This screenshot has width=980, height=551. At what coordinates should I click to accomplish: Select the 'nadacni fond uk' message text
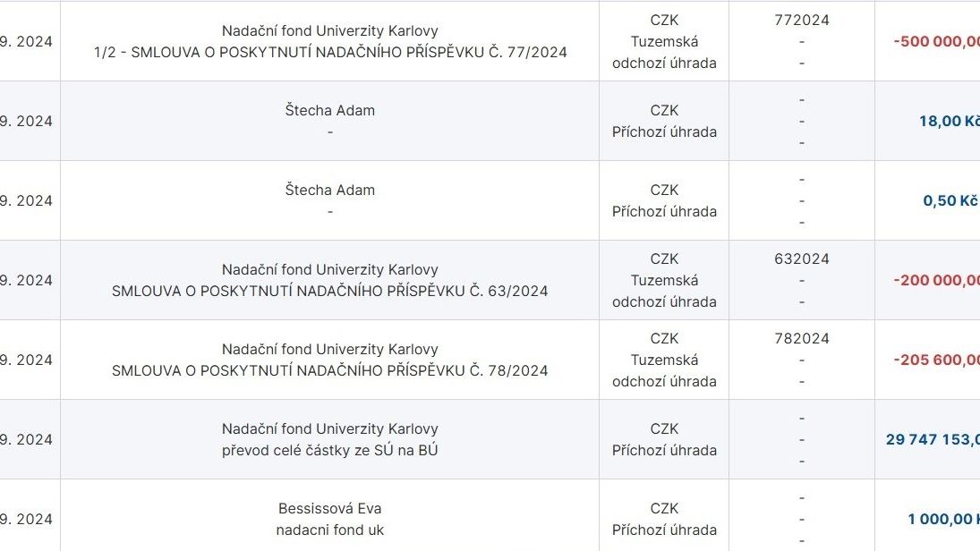330,530
